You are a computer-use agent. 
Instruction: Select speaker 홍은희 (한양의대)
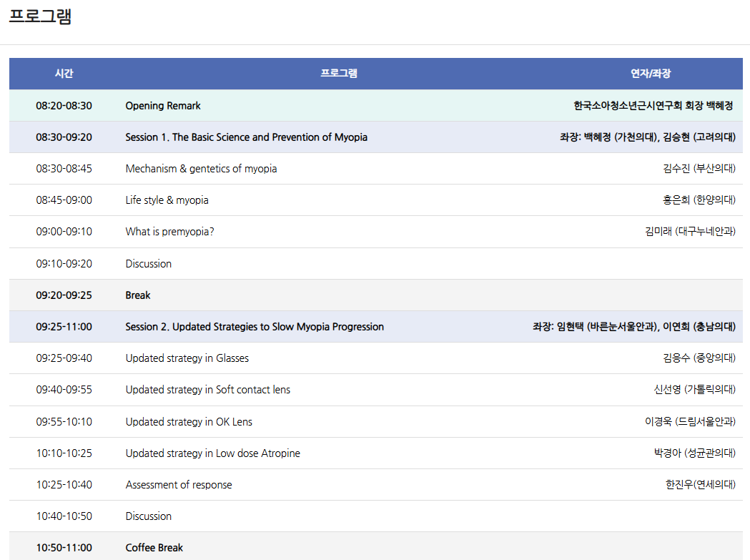pyautogui.click(x=699, y=200)
